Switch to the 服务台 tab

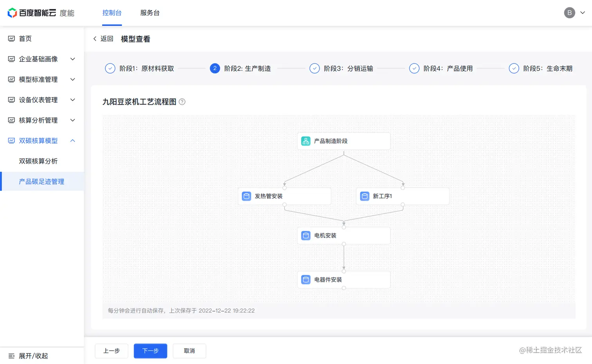pos(150,13)
